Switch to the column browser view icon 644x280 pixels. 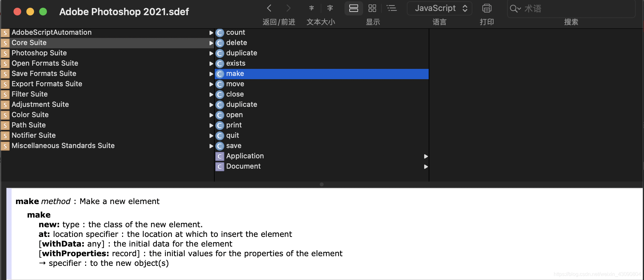pyautogui.click(x=353, y=8)
